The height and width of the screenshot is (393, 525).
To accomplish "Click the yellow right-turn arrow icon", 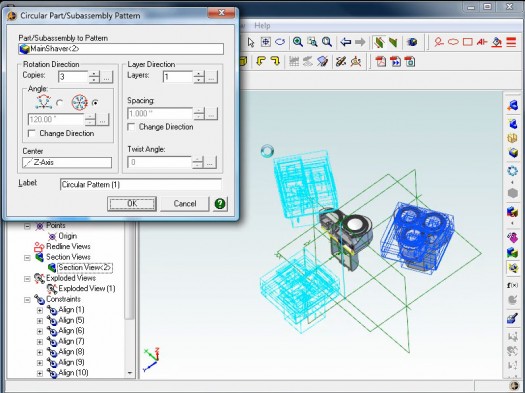I will click(x=275, y=61).
